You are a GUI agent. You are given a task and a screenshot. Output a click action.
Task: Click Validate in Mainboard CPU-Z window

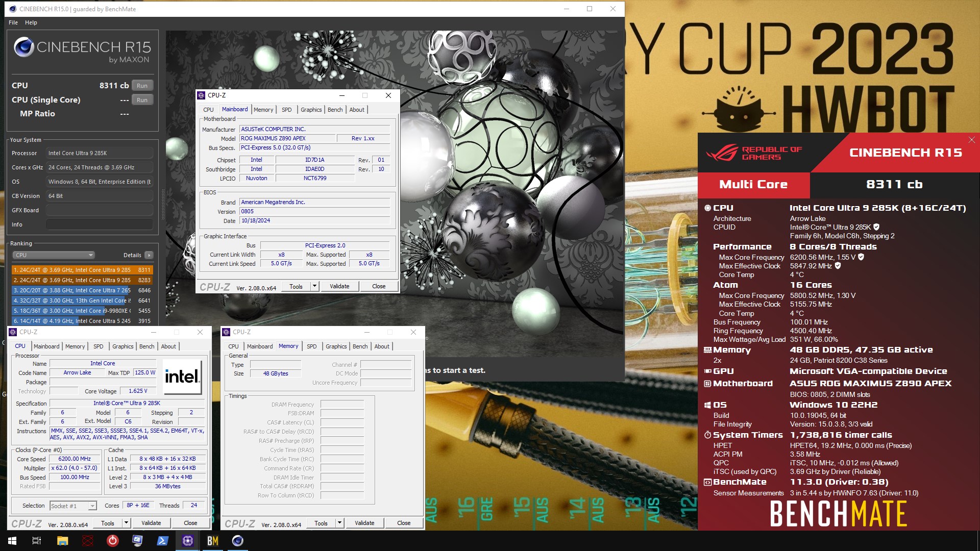(x=339, y=286)
